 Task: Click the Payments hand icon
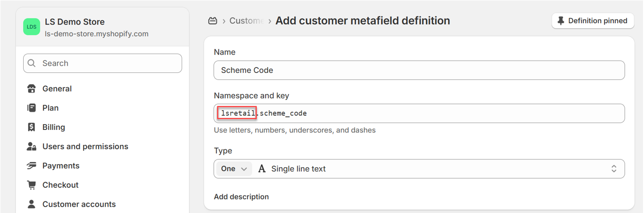[x=31, y=166]
